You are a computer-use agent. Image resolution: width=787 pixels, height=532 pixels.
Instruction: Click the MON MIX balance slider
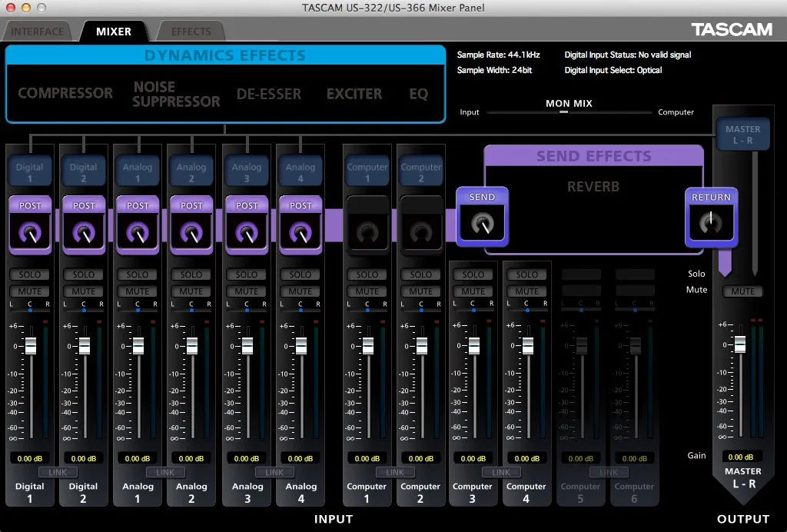coord(563,112)
